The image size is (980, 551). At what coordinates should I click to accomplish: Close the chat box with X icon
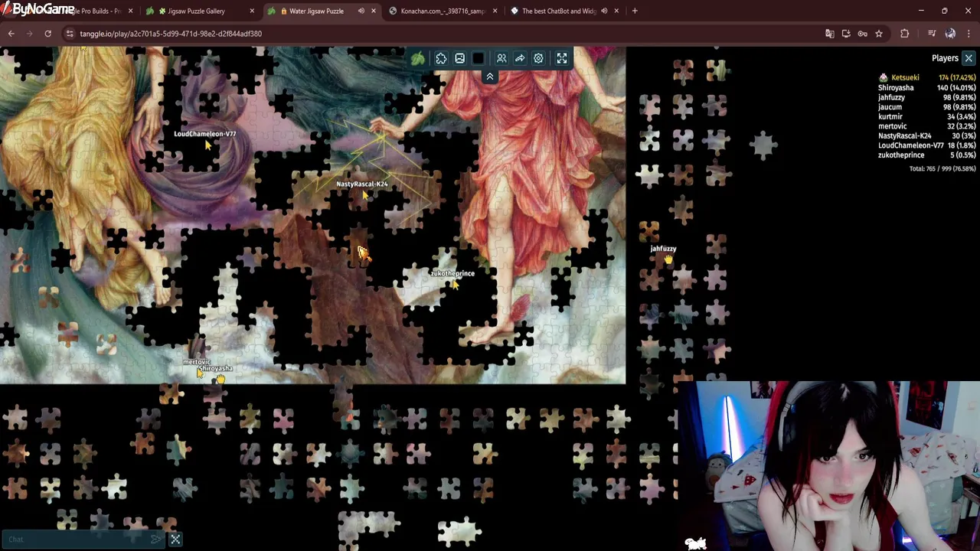pos(175,540)
